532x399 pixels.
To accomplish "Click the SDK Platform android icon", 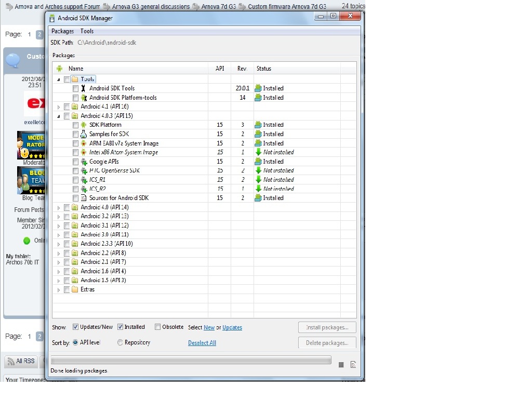I will tap(84, 125).
